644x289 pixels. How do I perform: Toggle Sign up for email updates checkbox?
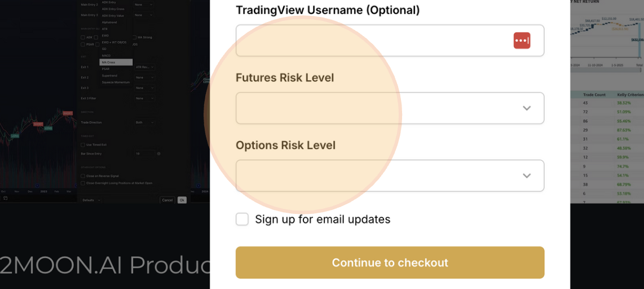[x=242, y=219]
